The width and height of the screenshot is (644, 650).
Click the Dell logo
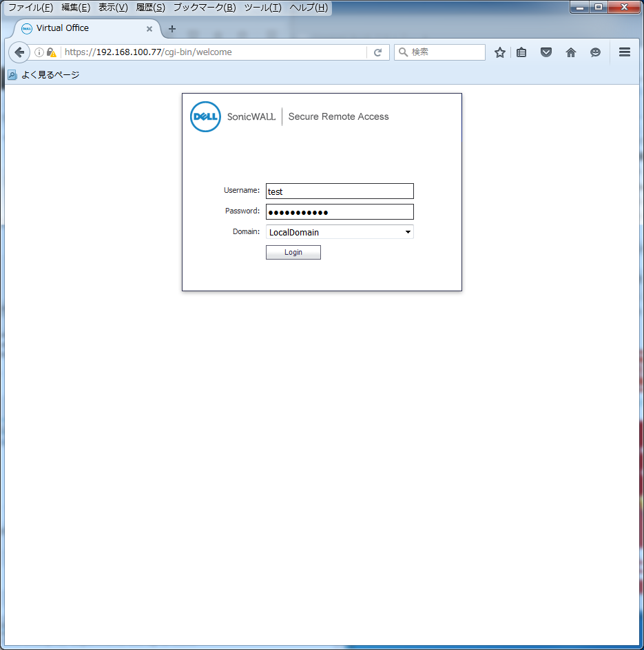(x=205, y=116)
